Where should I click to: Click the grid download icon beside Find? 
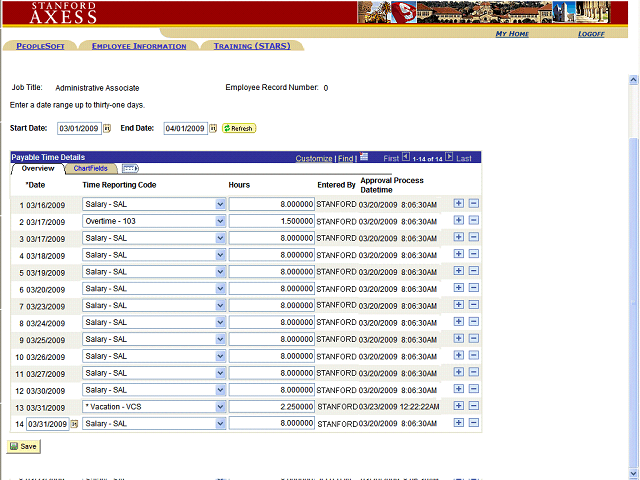click(x=365, y=157)
